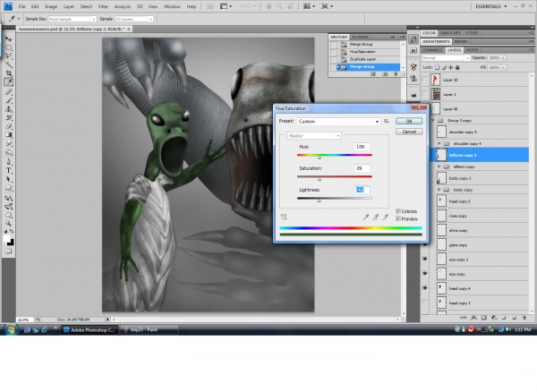Toggle the Colorize checkbox
The height and width of the screenshot is (392, 537).
point(398,211)
